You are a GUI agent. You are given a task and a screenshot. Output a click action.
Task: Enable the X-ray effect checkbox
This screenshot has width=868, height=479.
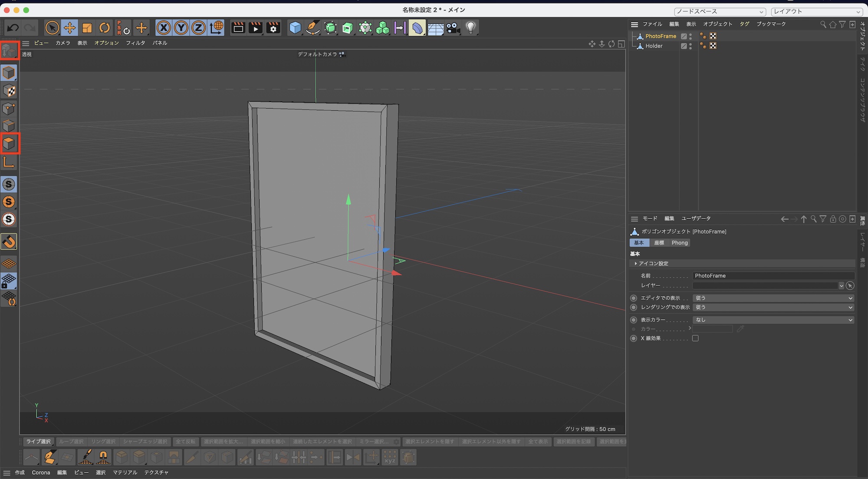point(695,338)
